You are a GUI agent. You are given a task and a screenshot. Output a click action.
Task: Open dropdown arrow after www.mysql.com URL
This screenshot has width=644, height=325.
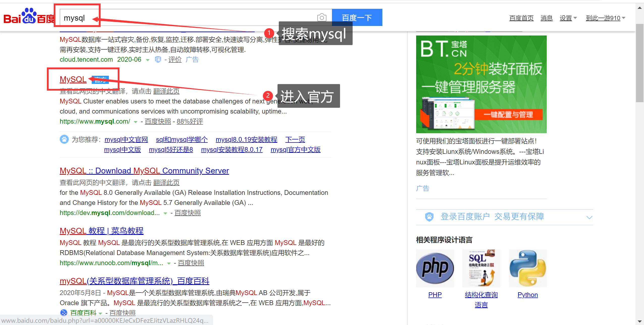click(136, 122)
